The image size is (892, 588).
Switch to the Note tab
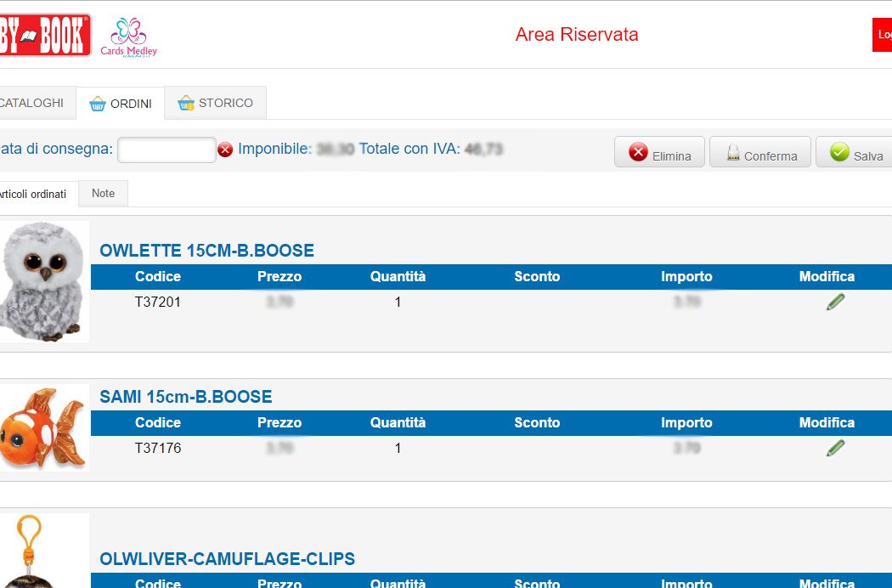point(103,194)
